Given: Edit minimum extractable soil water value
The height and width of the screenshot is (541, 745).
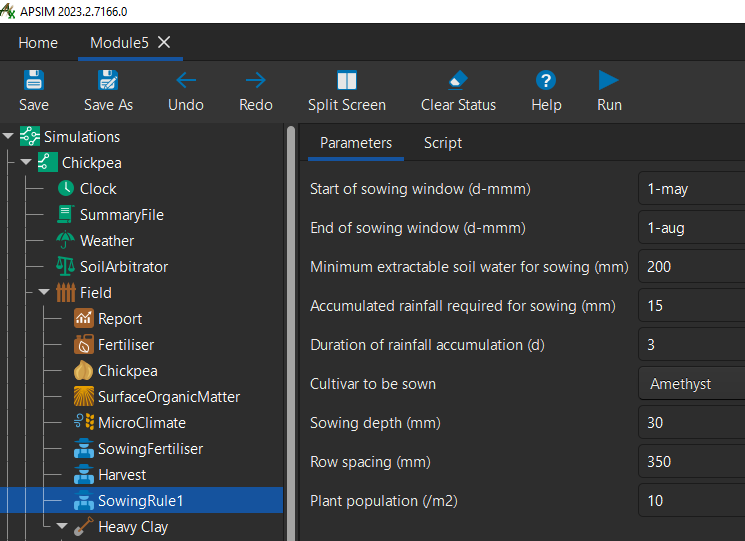Looking at the screenshot, I should (692, 266).
